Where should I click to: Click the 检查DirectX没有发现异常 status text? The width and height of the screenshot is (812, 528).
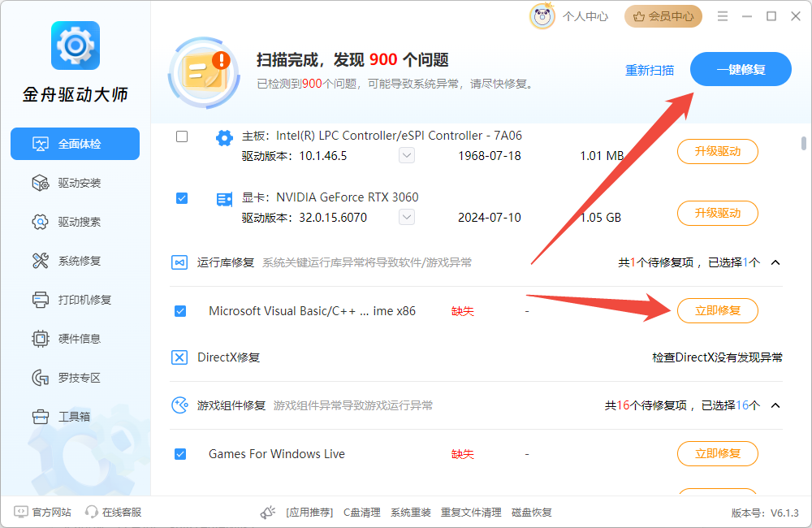pos(717,357)
